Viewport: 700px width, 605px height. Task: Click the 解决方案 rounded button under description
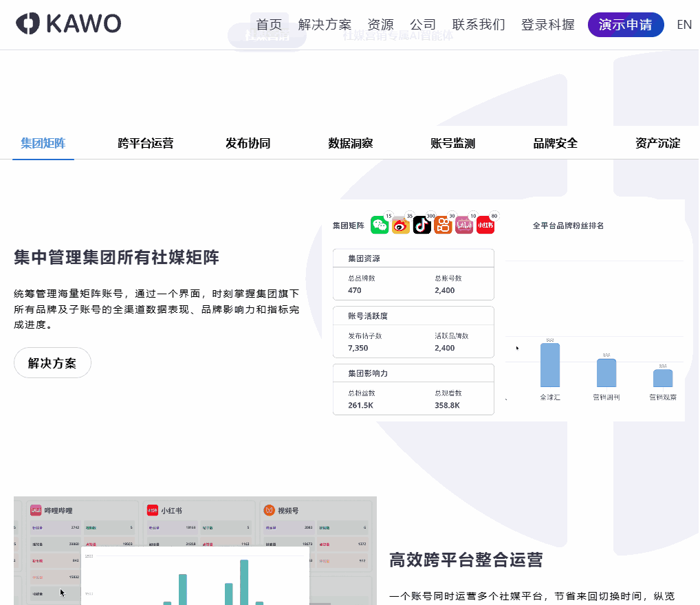coord(52,362)
